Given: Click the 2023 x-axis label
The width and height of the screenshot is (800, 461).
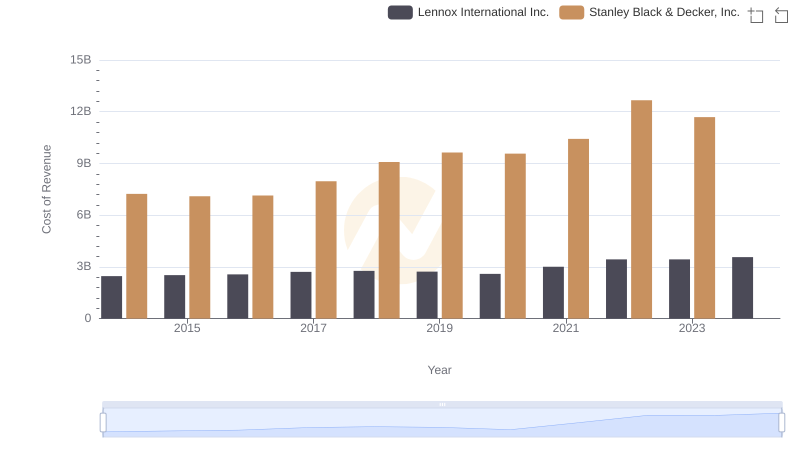Looking at the screenshot, I should pyautogui.click(x=692, y=328).
